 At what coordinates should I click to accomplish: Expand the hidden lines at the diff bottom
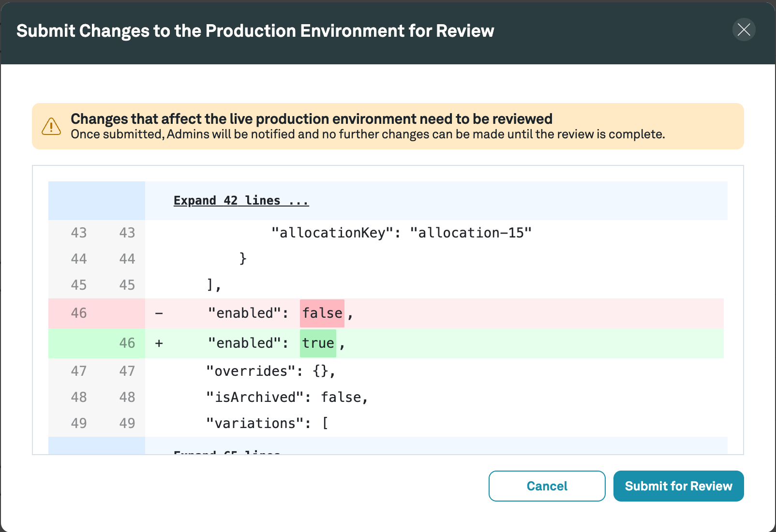coord(227,452)
